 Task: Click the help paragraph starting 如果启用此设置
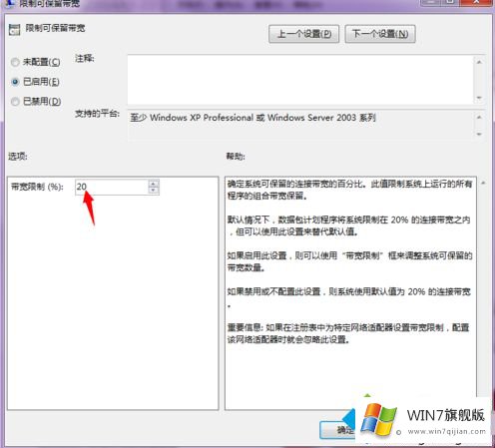tap(350, 261)
